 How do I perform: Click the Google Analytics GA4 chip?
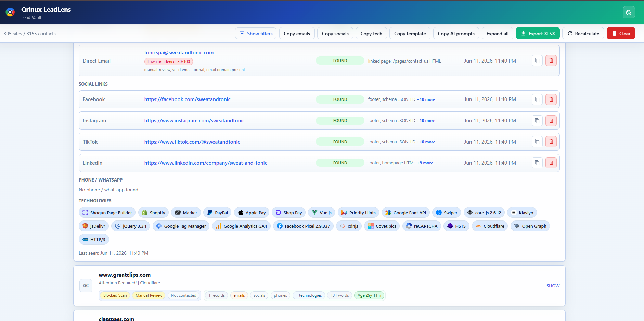(241, 226)
